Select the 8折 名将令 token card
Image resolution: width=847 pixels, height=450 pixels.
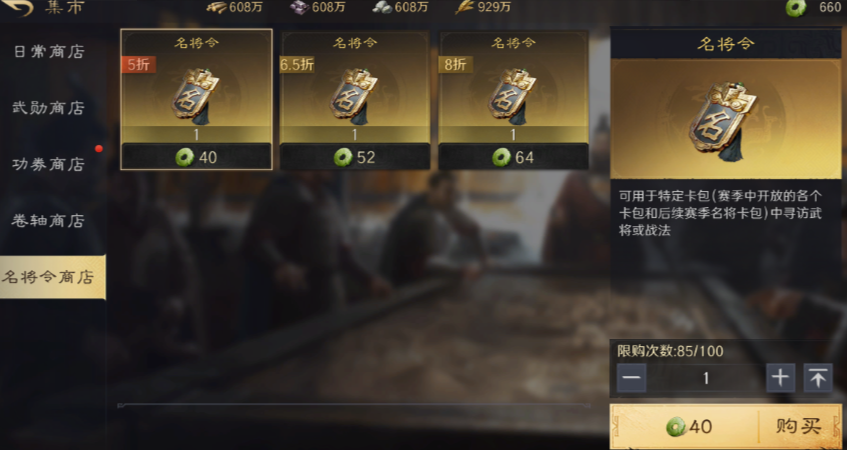pos(513,99)
